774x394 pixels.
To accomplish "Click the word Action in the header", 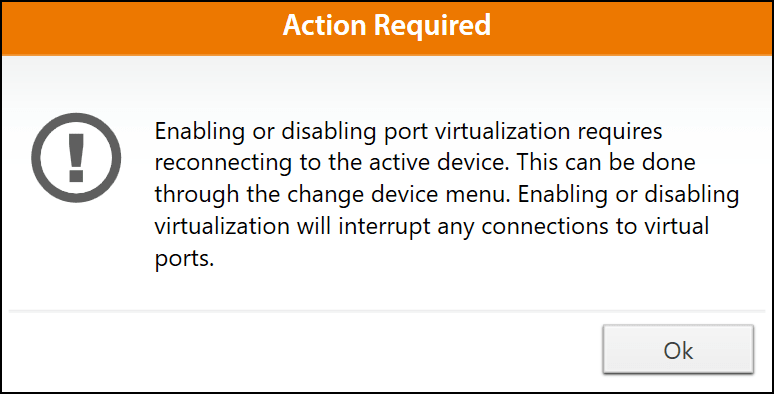I will (x=325, y=25).
